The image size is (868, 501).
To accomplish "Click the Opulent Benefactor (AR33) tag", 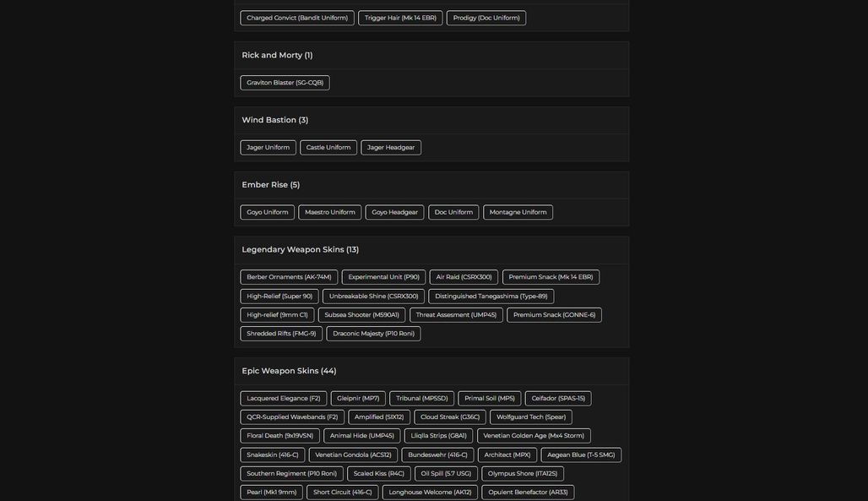I will (x=528, y=493).
